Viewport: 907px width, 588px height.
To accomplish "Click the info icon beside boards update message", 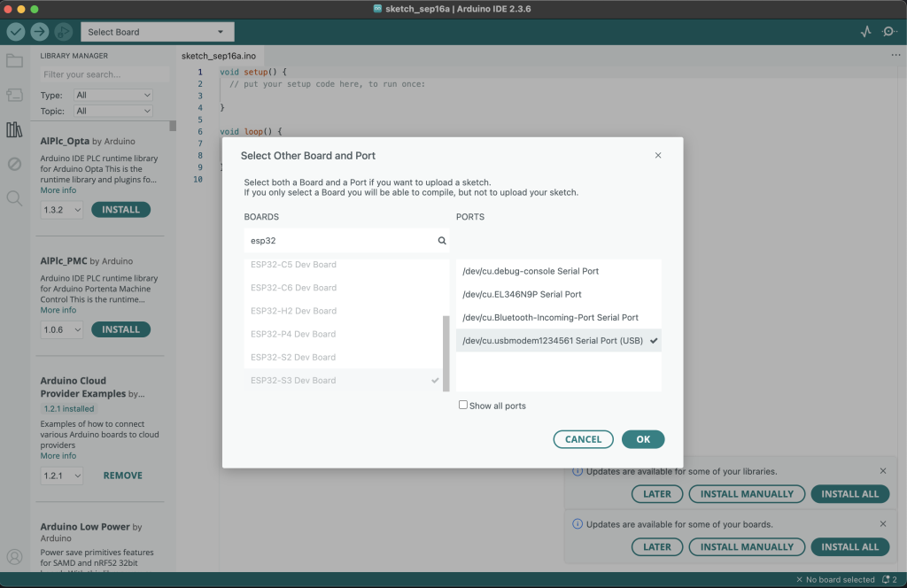I will (x=578, y=524).
